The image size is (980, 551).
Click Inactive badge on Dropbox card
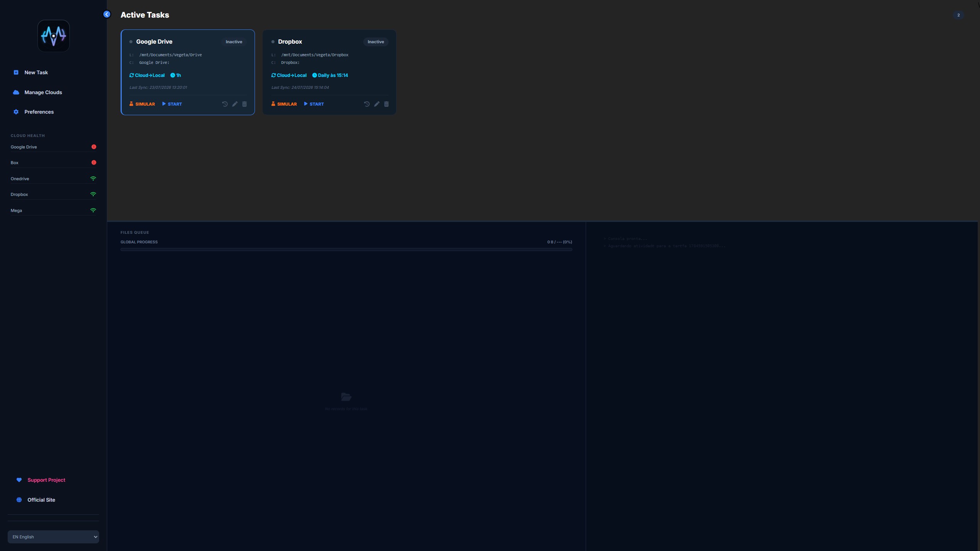(x=376, y=42)
